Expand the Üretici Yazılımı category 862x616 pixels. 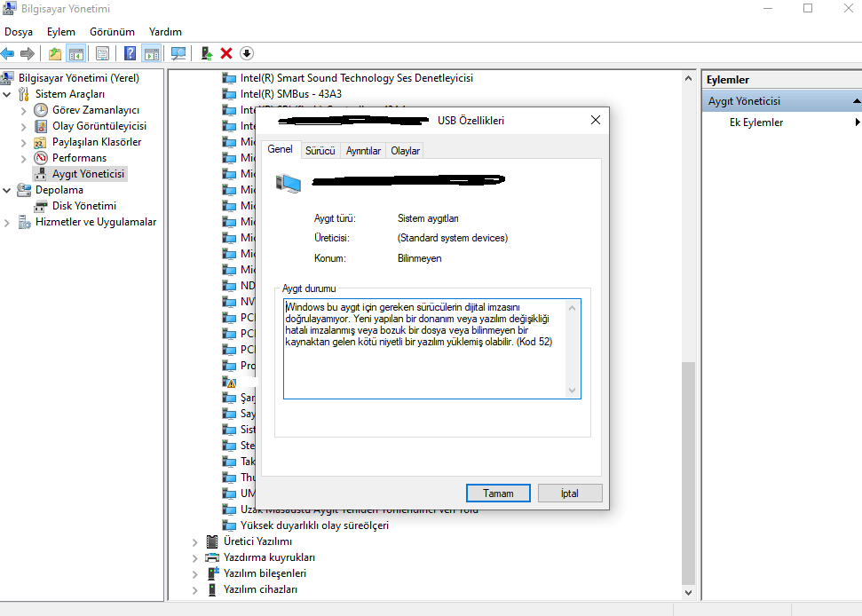click(x=194, y=541)
